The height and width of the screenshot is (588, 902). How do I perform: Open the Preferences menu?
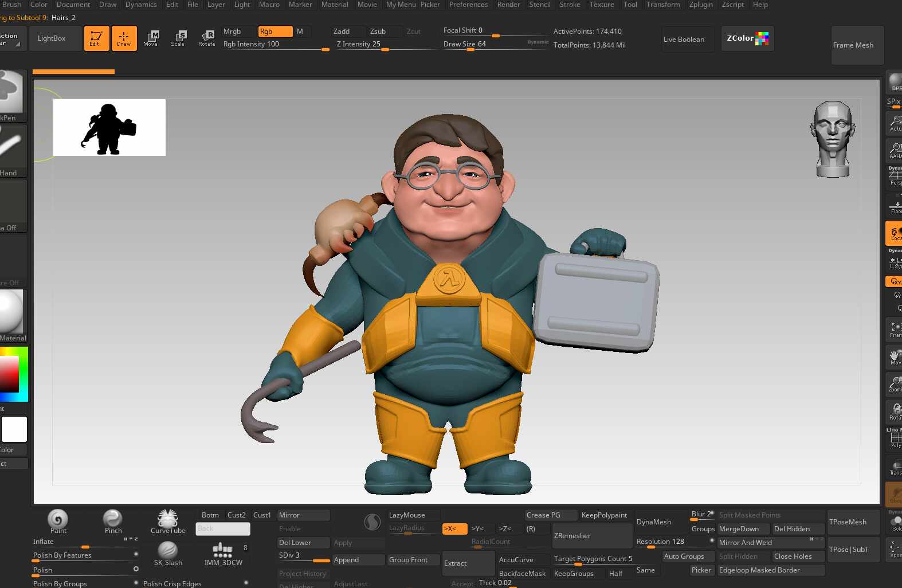(x=468, y=5)
